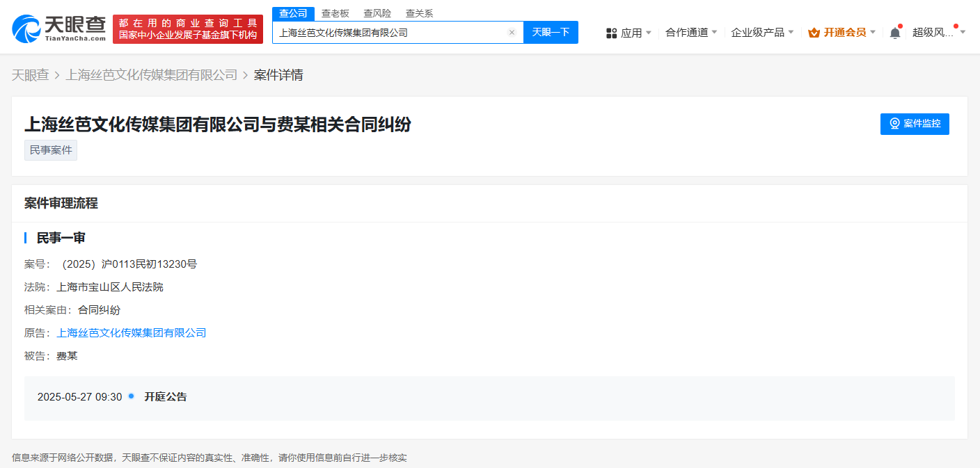980x468 pixels.
Task: Click court name 上海市宝山区人民法院
Action: tap(110, 287)
